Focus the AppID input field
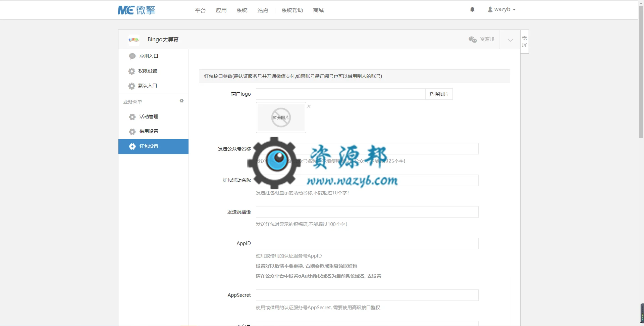Screen dimensions: 644x326 point(367,243)
